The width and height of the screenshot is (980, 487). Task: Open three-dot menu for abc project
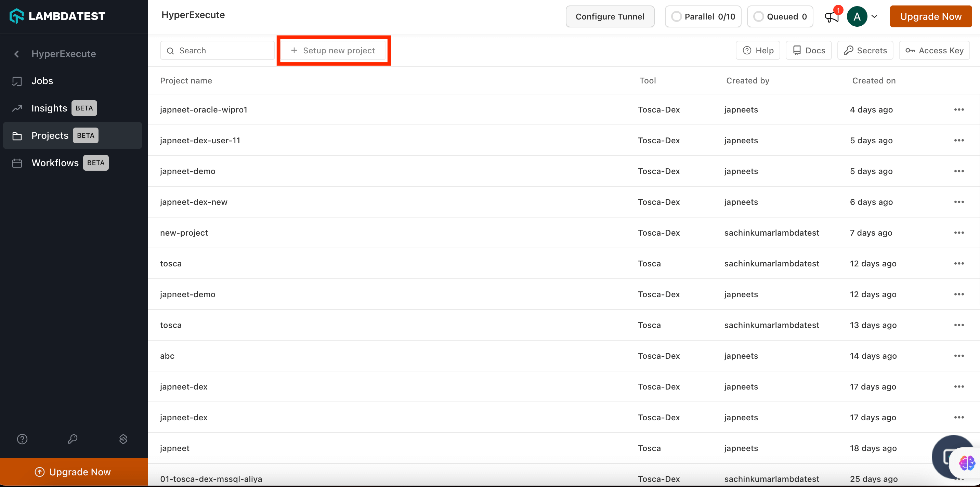pos(959,356)
